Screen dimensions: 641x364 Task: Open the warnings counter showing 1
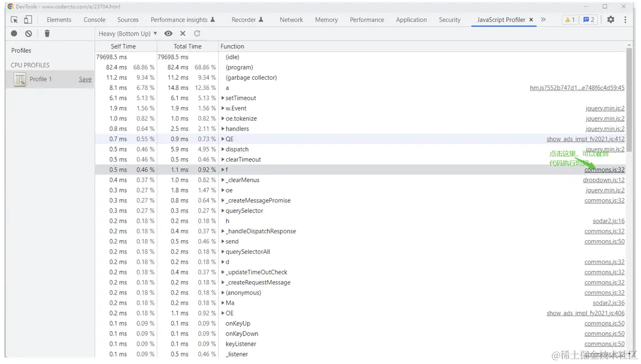click(570, 19)
